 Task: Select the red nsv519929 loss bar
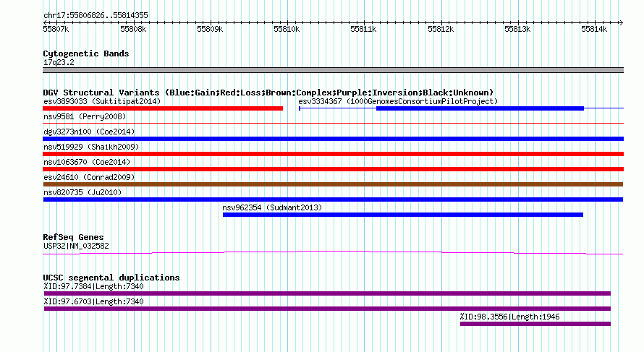(333, 154)
